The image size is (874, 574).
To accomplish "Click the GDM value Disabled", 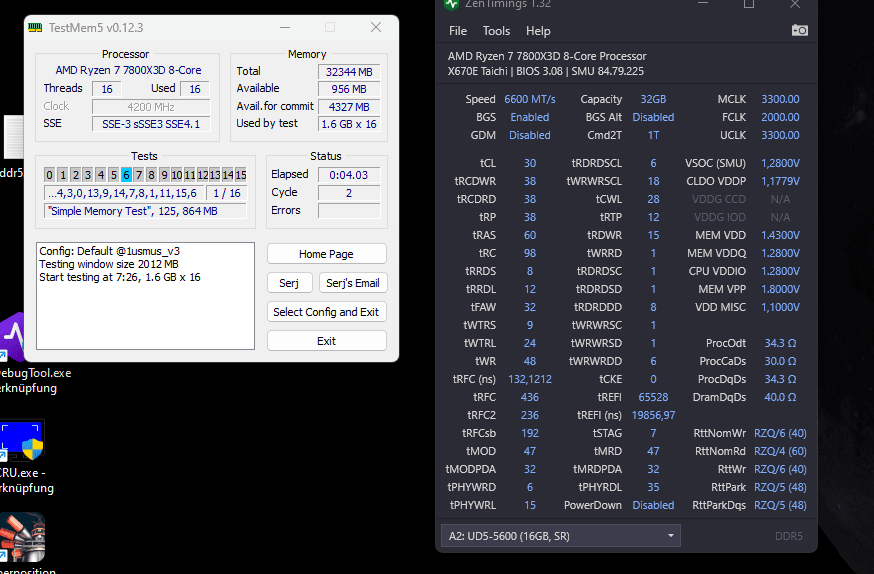I will [530, 135].
